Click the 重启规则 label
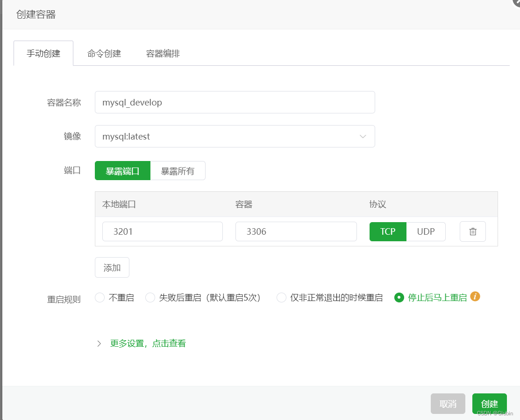Image resolution: width=520 pixels, height=420 pixels. (64, 300)
